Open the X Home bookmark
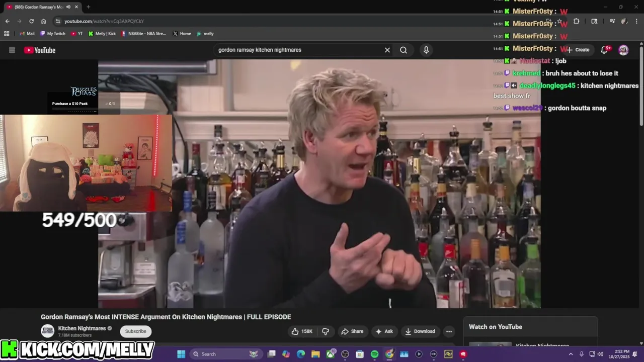The image size is (644, 362). pyautogui.click(x=182, y=34)
